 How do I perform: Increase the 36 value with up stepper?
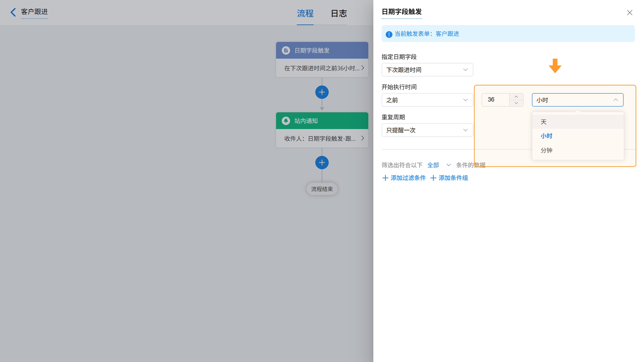point(516,97)
